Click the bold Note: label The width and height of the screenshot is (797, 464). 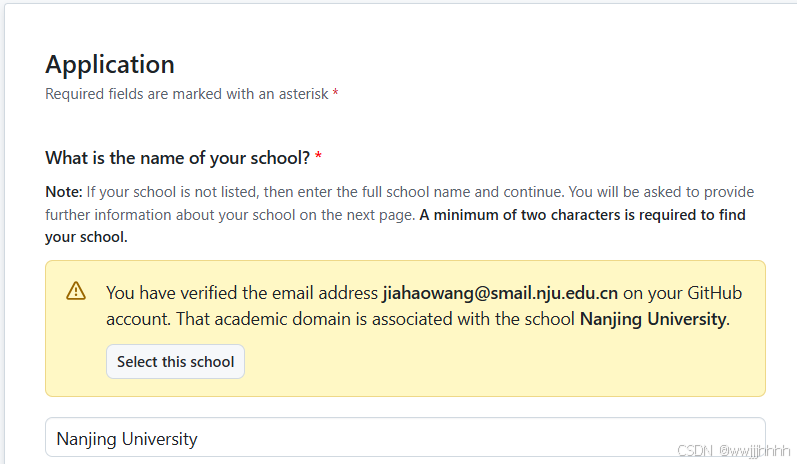[x=64, y=192]
